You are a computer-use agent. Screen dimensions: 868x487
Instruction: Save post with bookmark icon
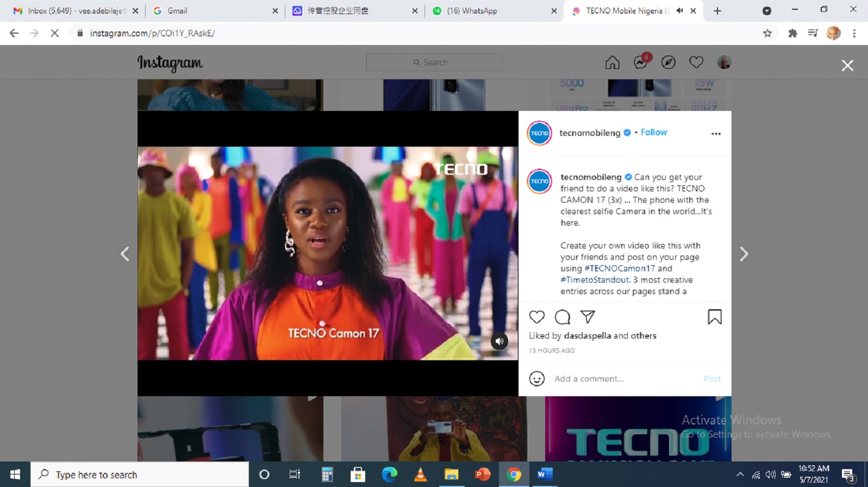point(714,317)
